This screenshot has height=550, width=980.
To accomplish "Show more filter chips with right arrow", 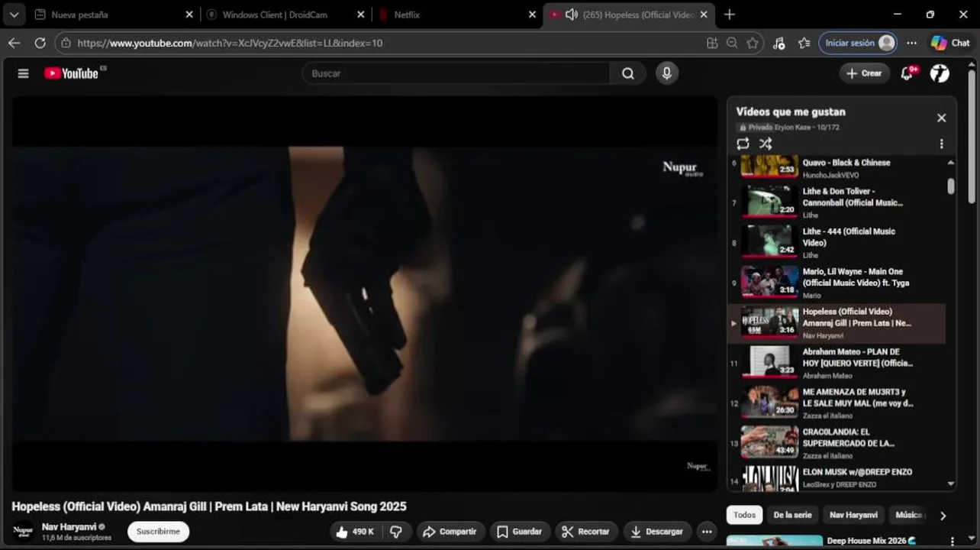I will click(943, 516).
